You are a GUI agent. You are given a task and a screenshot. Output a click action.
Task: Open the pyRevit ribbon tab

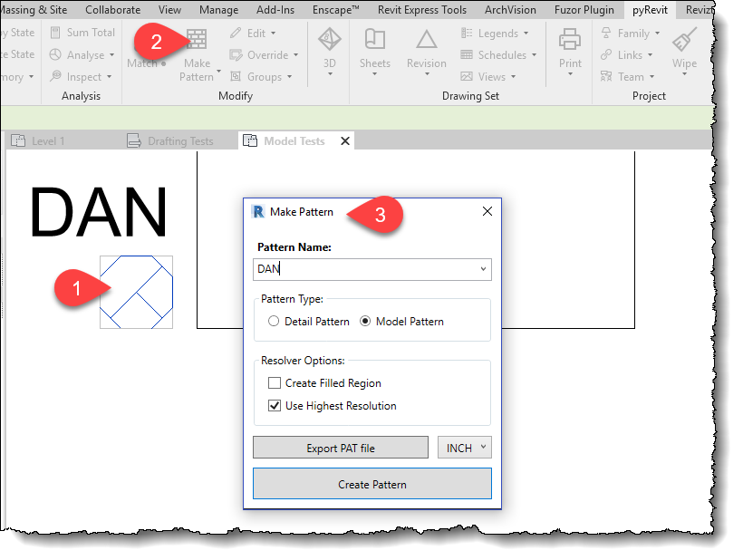click(x=650, y=10)
